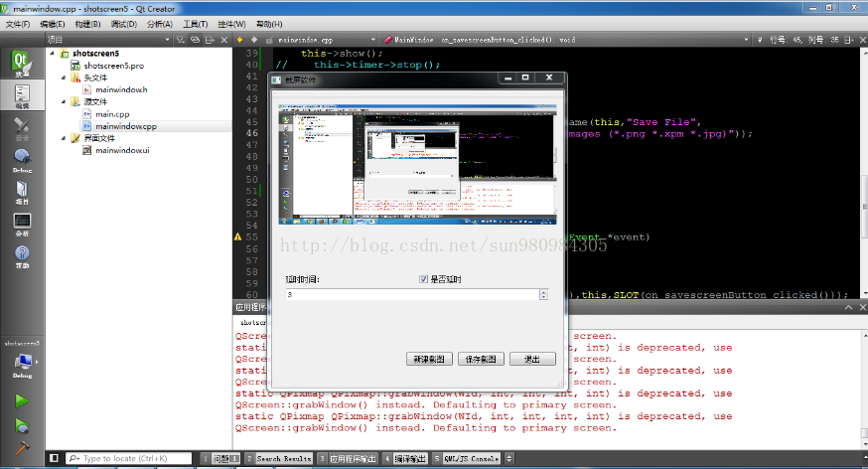
Task: Split the project side pane
Action: (x=210, y=40)
